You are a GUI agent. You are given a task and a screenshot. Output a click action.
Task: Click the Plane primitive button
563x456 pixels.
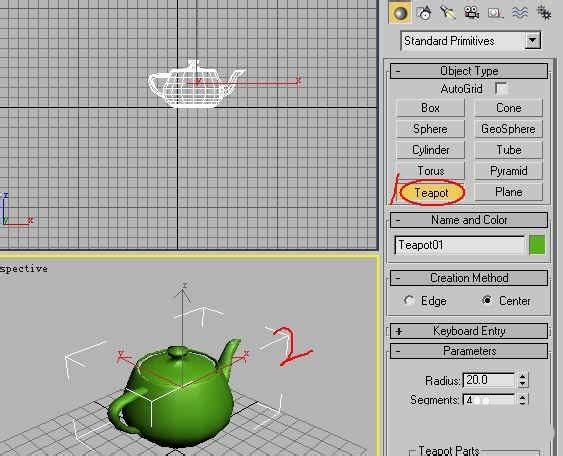[x=508, y=192]
